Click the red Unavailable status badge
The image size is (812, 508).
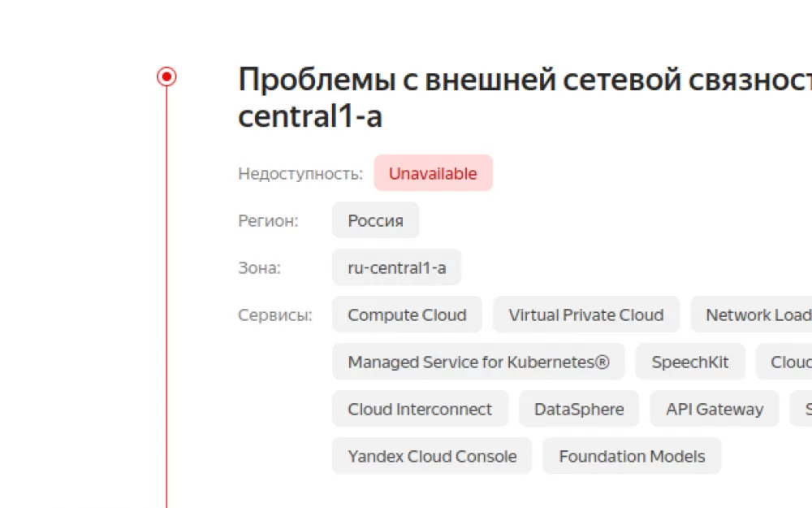pos(433,173)
